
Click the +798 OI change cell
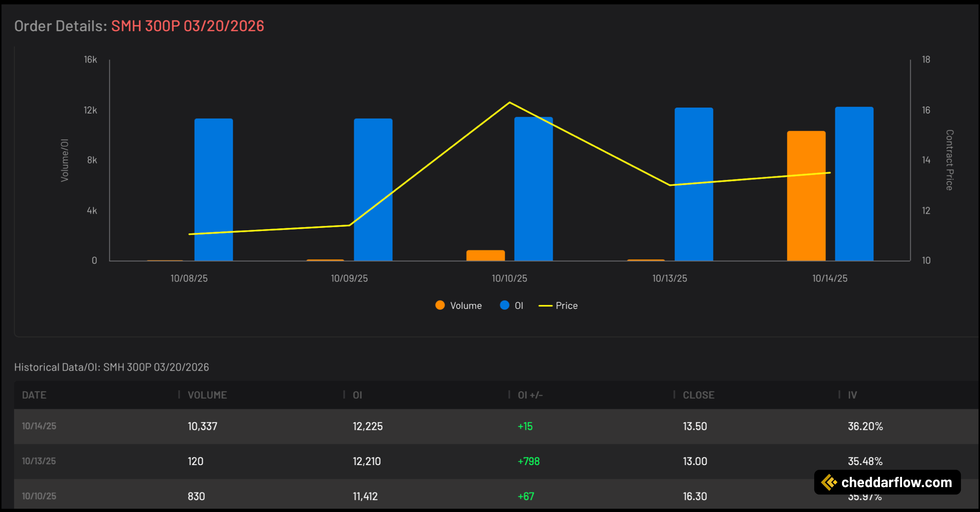[529, 461]
